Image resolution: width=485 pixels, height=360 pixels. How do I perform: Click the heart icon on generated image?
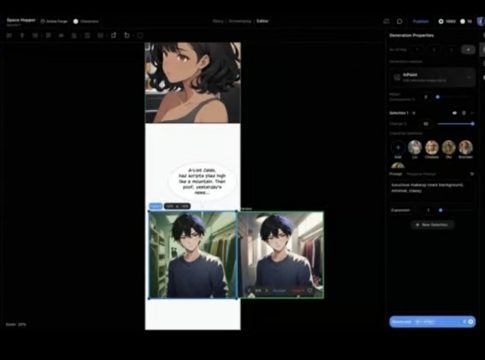pyautogui.click(x=310, y=291)
